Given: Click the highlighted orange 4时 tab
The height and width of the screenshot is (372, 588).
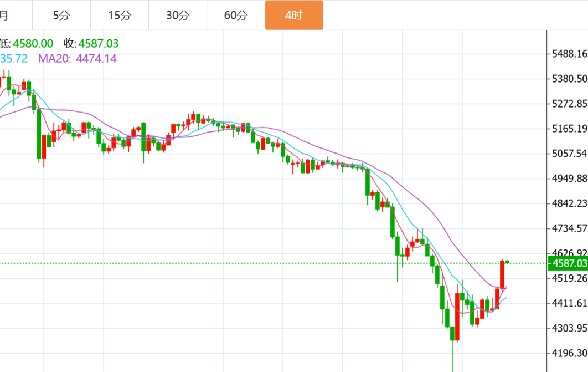Looking at the screenshot, I should point(293,15).
